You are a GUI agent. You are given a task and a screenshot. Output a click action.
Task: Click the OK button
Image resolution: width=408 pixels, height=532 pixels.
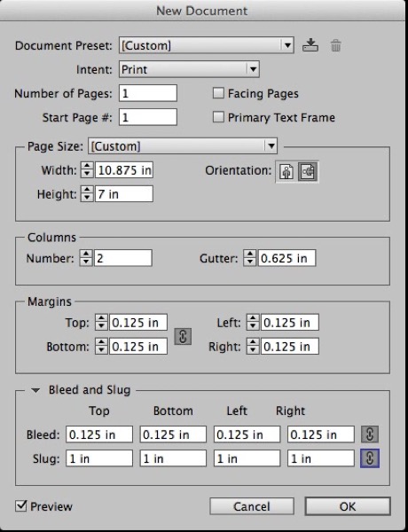[348, 506]
